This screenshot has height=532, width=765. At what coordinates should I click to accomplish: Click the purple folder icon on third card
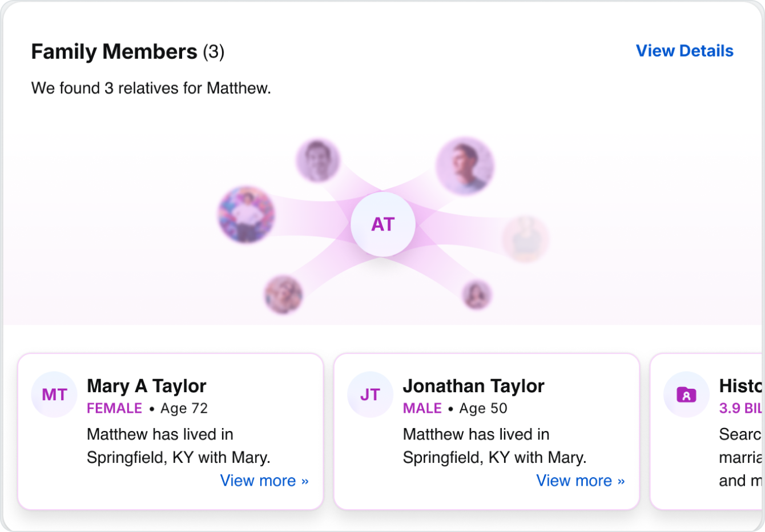[686, 394]
